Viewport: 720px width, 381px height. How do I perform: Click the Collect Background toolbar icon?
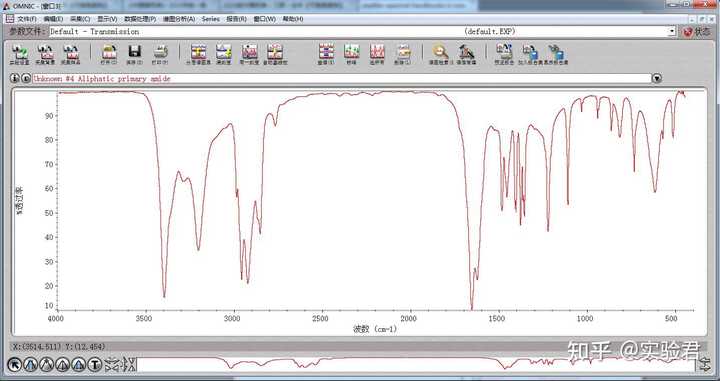pyautogui.click(x=45, y=54)
